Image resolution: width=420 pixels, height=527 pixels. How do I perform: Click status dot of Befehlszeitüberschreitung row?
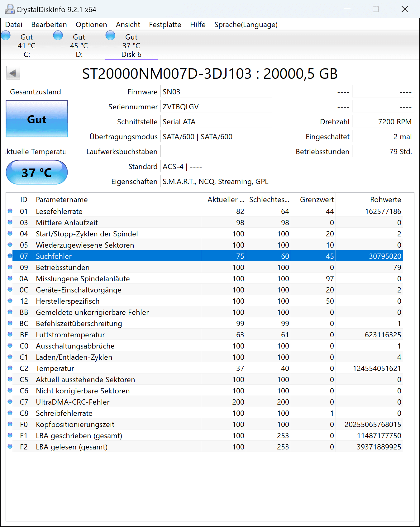[x=10, y=323]
